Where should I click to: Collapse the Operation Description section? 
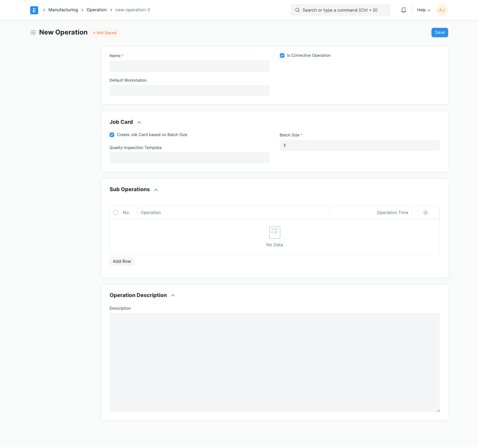tap(173, 295)
